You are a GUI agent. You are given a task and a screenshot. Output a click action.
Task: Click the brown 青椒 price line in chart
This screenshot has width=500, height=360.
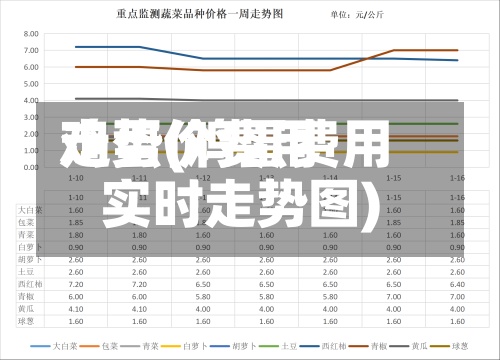point(267,70)
